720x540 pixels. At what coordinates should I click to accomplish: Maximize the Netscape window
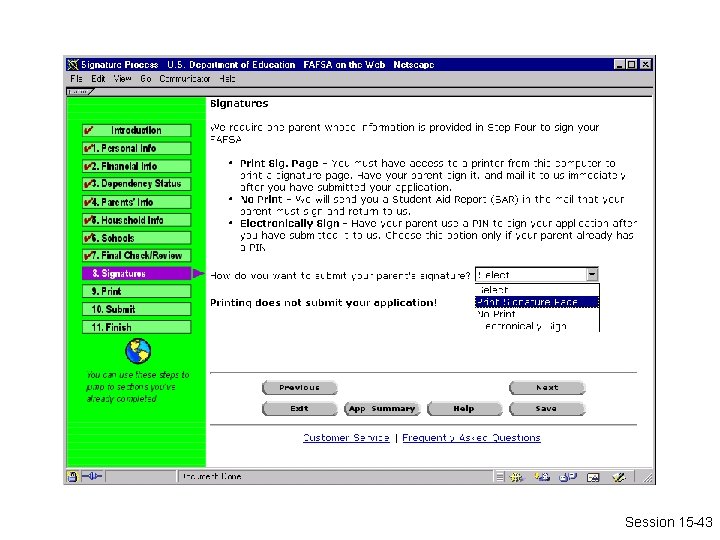click(631, 65)
